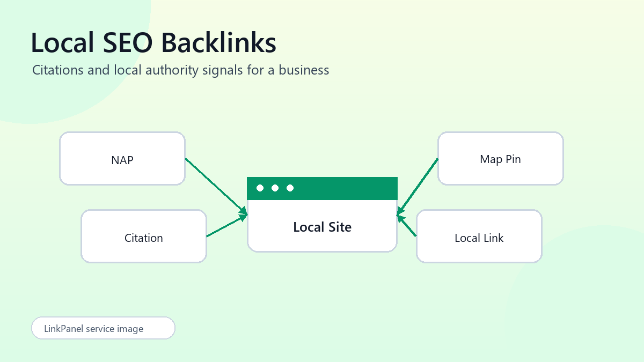Click the green browser header bar
The image size is (644, 362).
pyautogui.click(x=322, y=188)
